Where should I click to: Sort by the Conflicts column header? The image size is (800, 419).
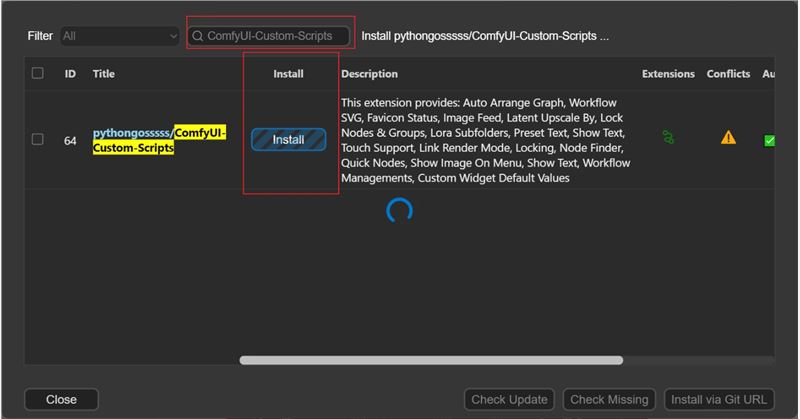click(x=728, y=74)
